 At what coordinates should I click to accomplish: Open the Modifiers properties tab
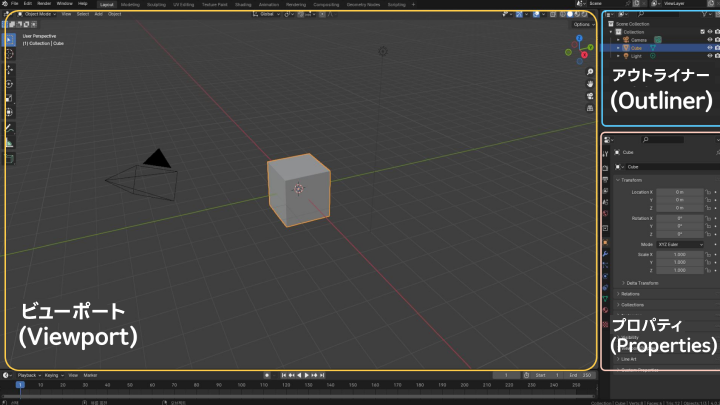(605, 254)
